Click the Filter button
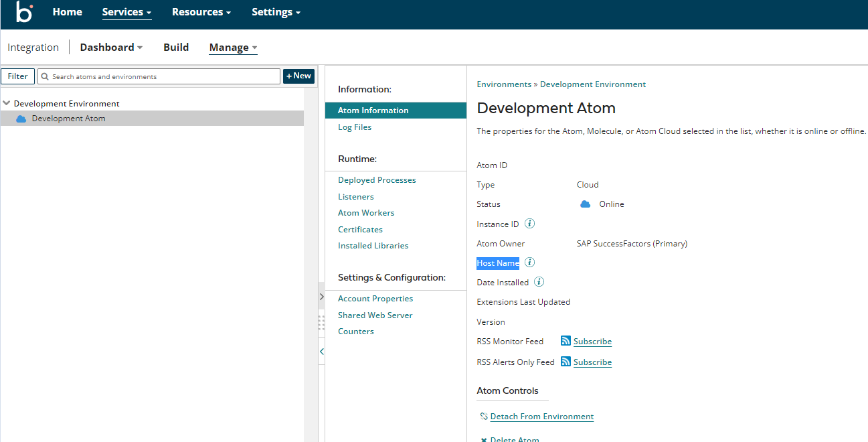The height and width of the screenshot is (442, 868). pos(18,76)
